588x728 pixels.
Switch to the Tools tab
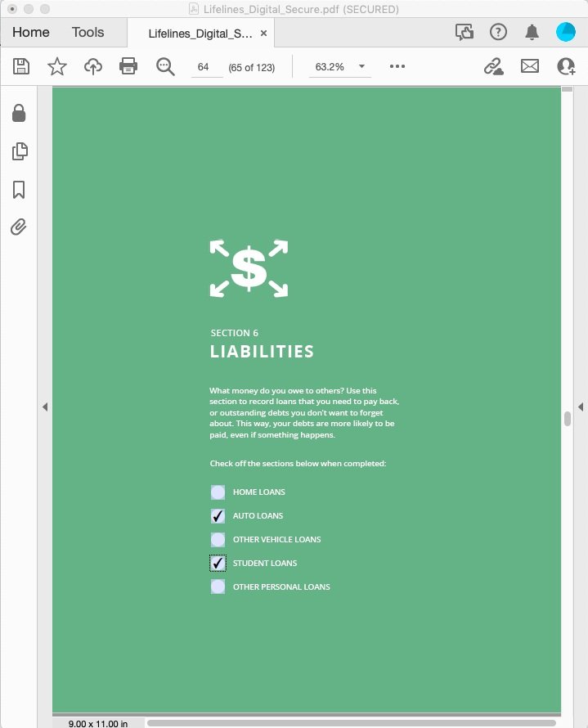coord(88,32)
